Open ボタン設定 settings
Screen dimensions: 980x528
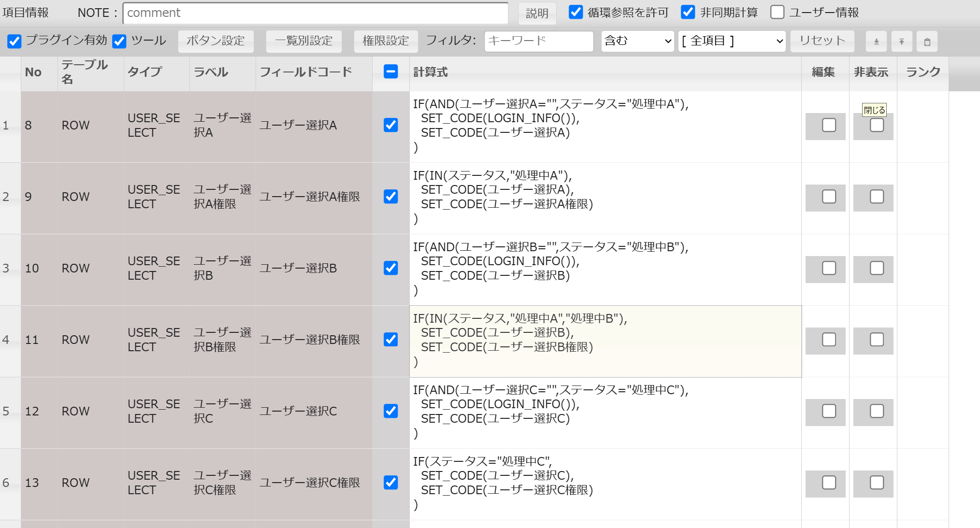pyautogui.click(x=216, y=41)
